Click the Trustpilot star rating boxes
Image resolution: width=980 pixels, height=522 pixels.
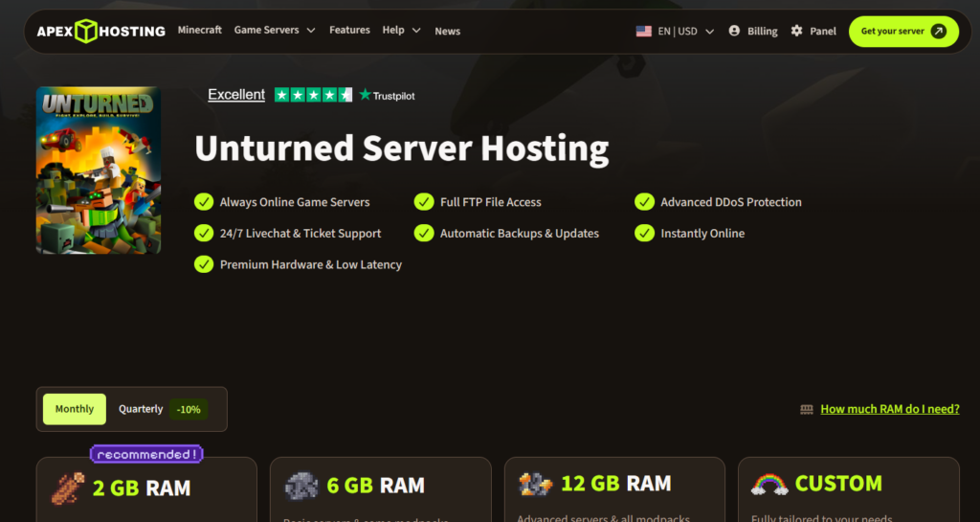[x=313, y=95]
